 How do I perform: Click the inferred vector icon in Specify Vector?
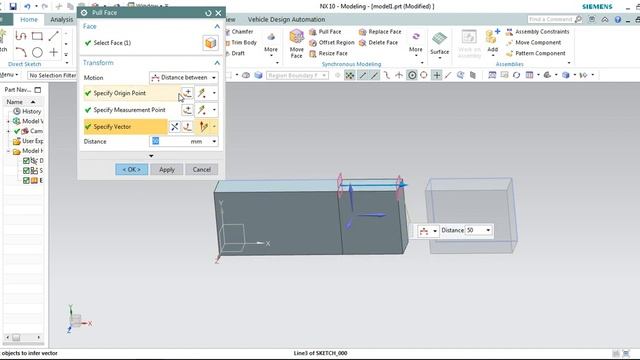[203, 127]
